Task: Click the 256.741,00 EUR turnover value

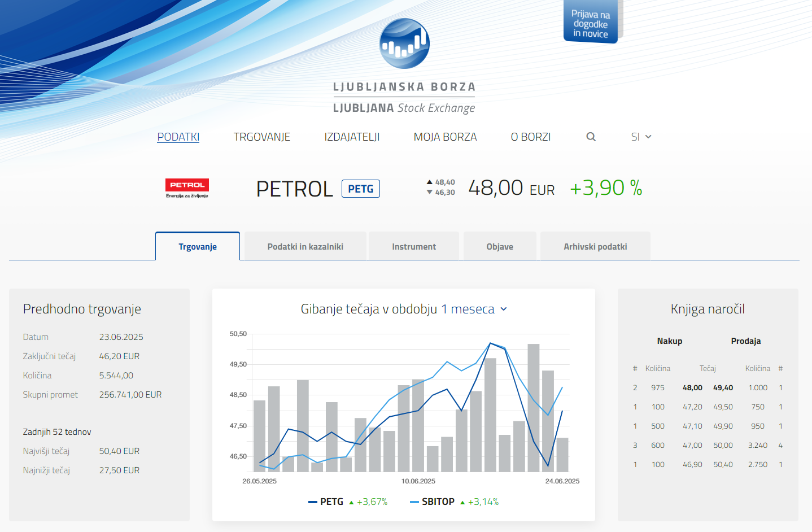Action: click(x=130, y=394)
